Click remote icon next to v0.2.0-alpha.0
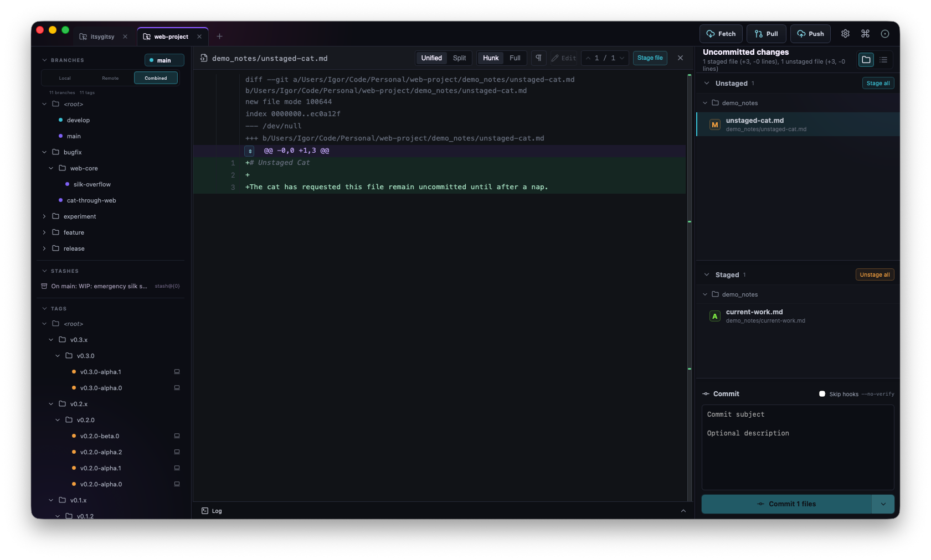931x560 pixels. [177, 484]
